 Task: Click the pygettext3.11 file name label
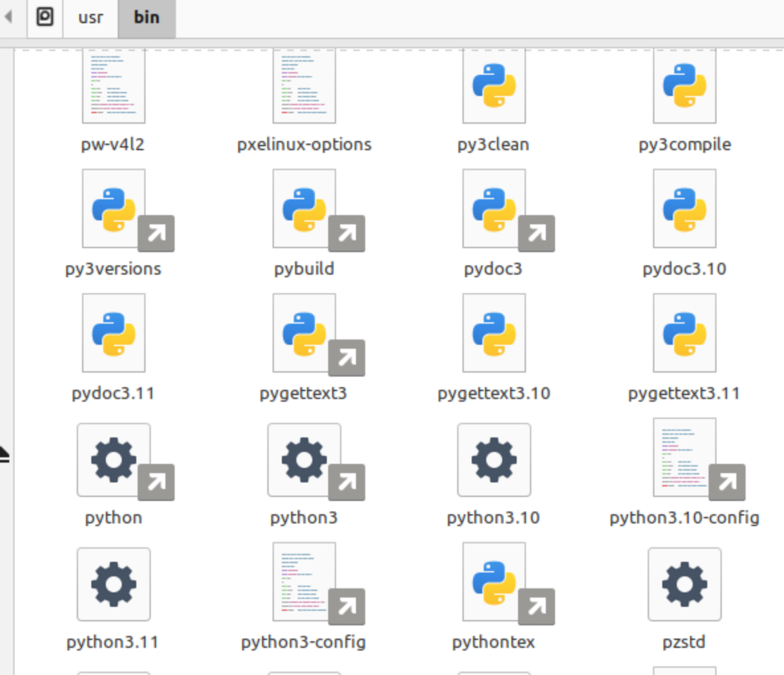(x=685, y=394)
